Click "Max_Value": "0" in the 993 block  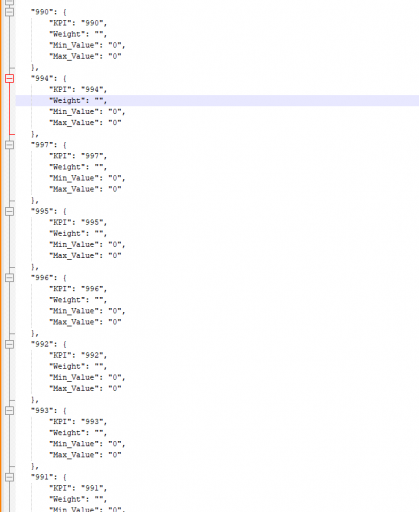[85, 455]
